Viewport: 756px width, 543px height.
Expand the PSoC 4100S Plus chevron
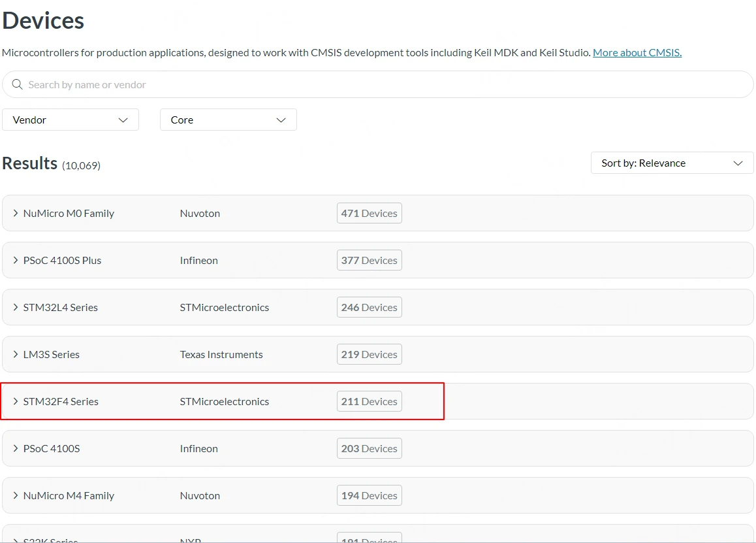coord(16,261)
